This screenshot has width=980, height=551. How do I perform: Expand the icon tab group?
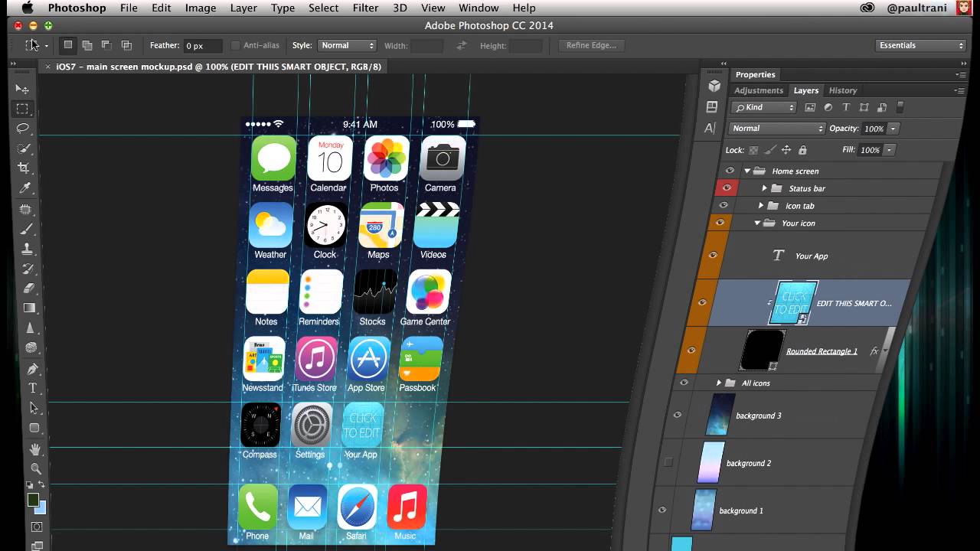(760, 206)
